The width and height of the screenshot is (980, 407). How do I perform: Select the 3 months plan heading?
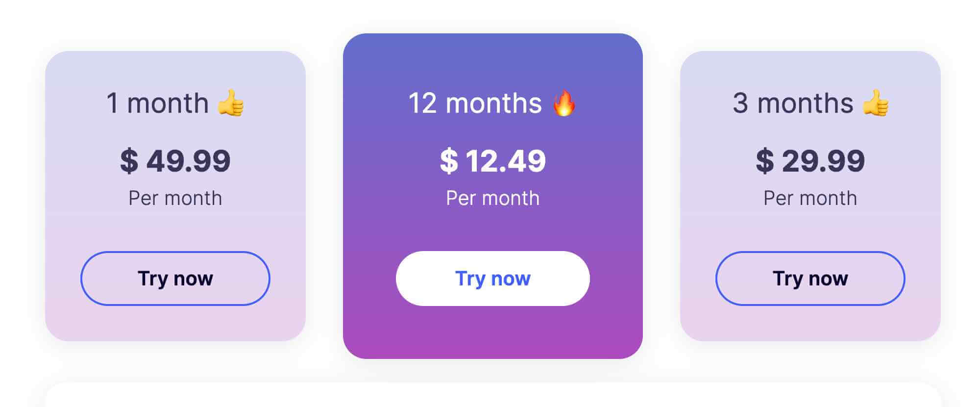click(810, 103)
